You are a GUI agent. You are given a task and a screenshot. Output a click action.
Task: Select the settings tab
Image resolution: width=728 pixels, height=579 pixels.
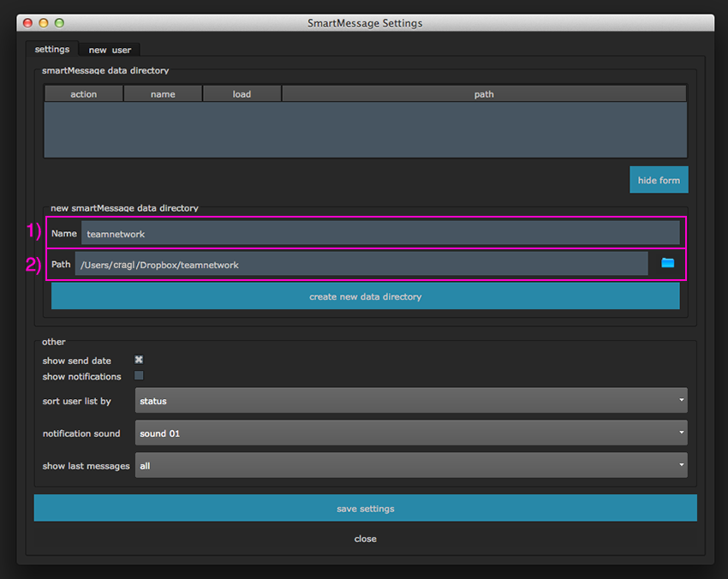[52, 49]
